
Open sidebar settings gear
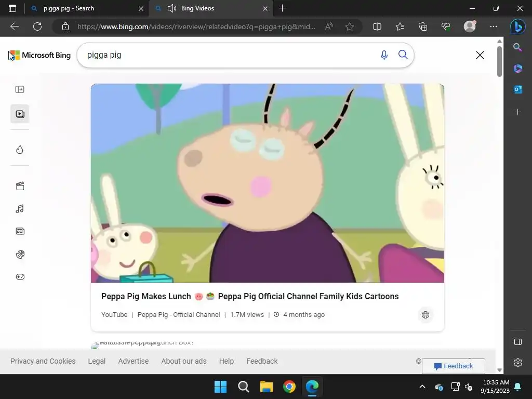(x=518, y=363)
